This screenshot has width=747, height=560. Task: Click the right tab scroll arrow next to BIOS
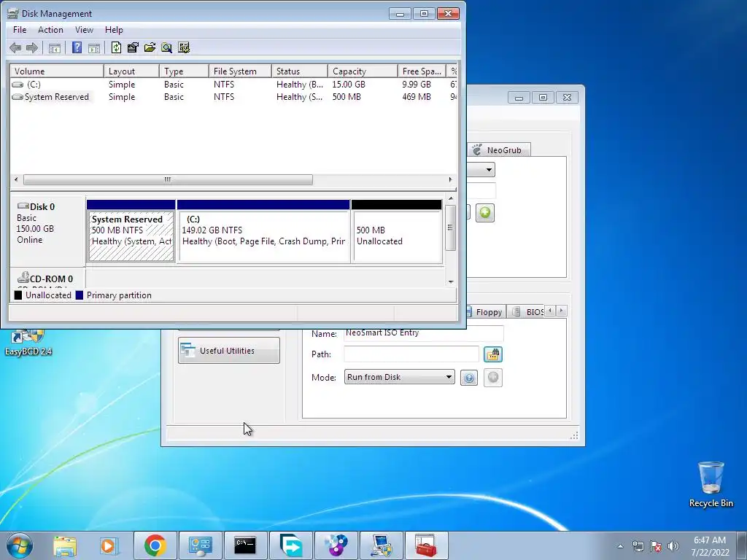561,311
